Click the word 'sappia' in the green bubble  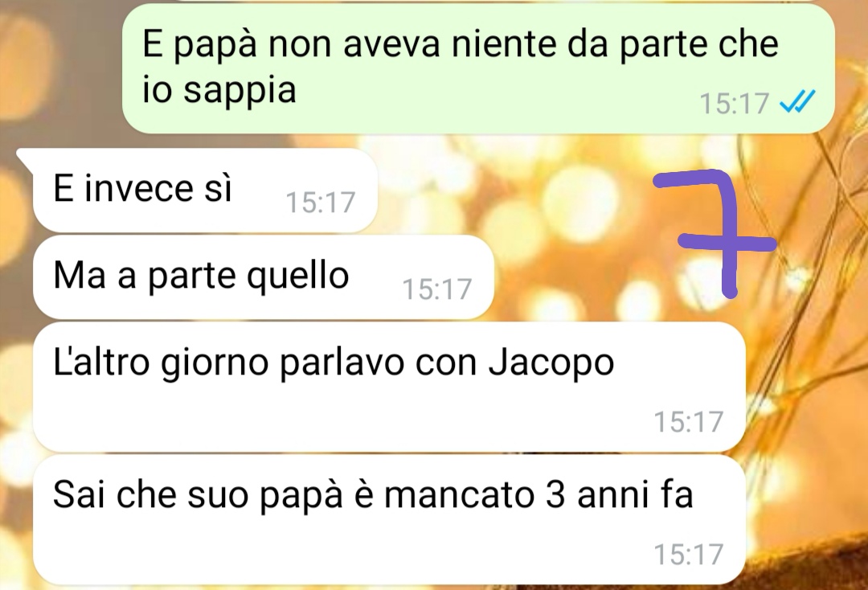pyautogui.click(x=240, y=89)
